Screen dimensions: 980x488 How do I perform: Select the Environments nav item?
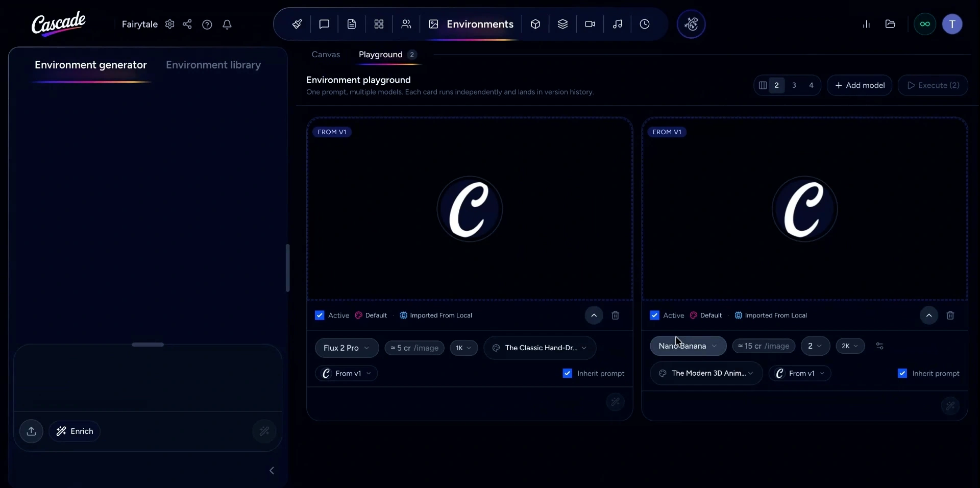point(471,24)
